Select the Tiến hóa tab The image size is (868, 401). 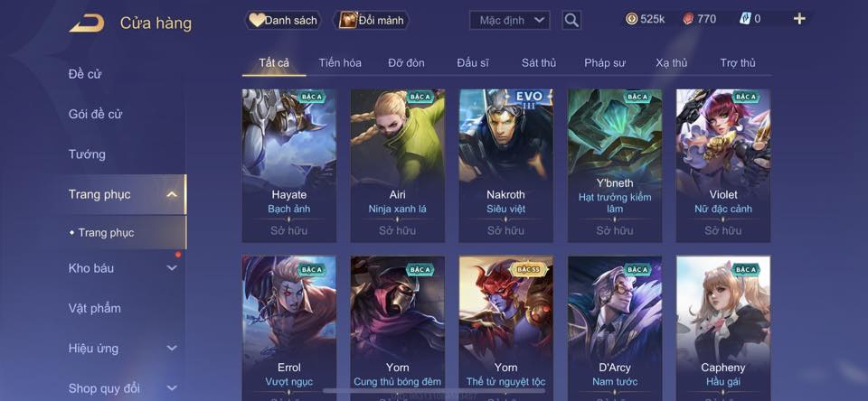tap(340, 63)
